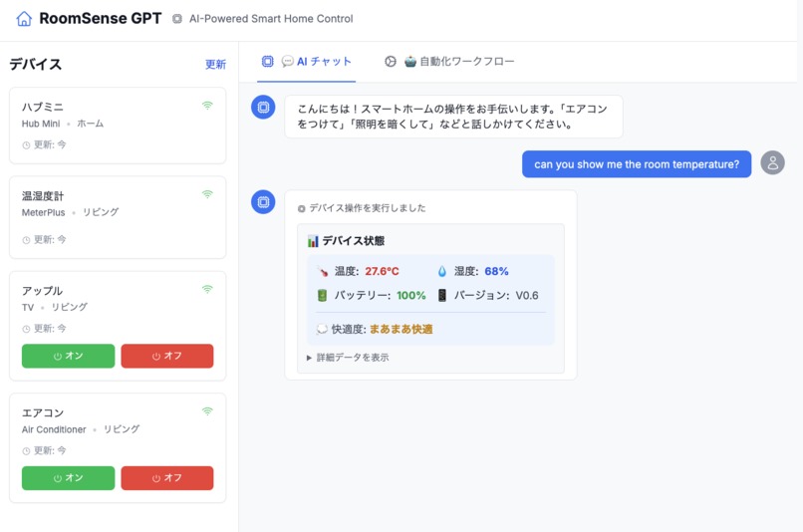Click the chip icon beside the AI-Powered subtitle
This screenshot has width=803, height=532.
(x=176, y=19)
